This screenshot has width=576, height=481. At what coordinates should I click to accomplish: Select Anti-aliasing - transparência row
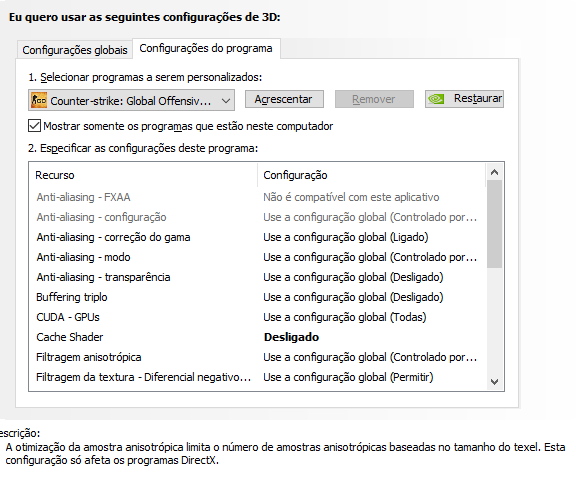pos(257,277)
